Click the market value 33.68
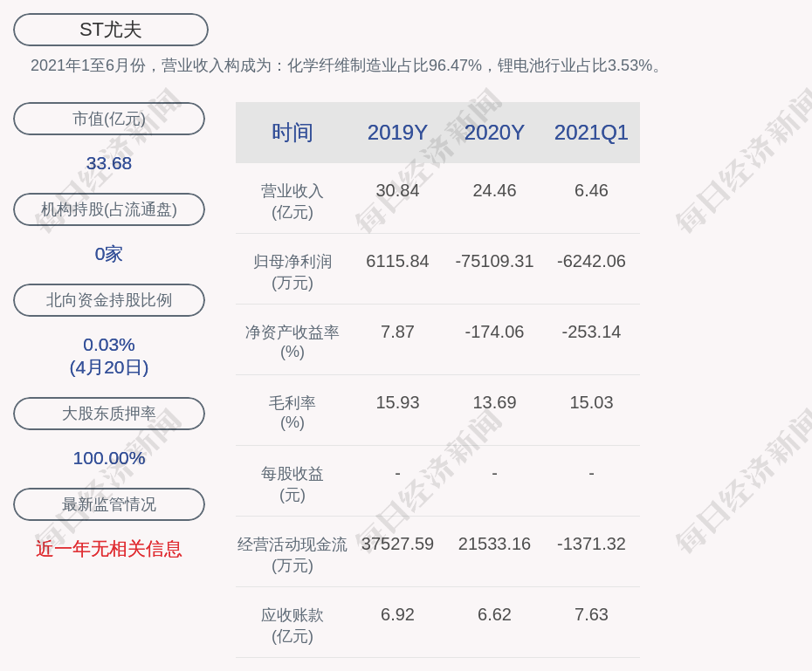 coord(109,163)
